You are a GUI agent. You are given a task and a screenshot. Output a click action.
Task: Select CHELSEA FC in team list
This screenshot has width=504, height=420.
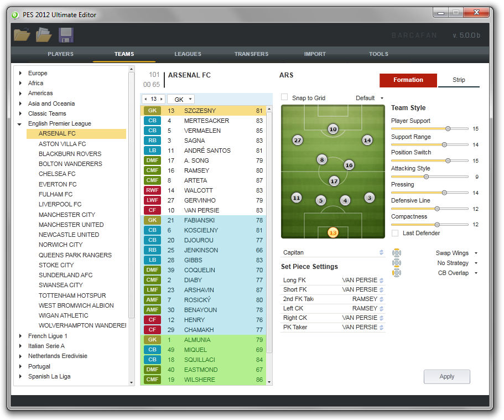57,174
